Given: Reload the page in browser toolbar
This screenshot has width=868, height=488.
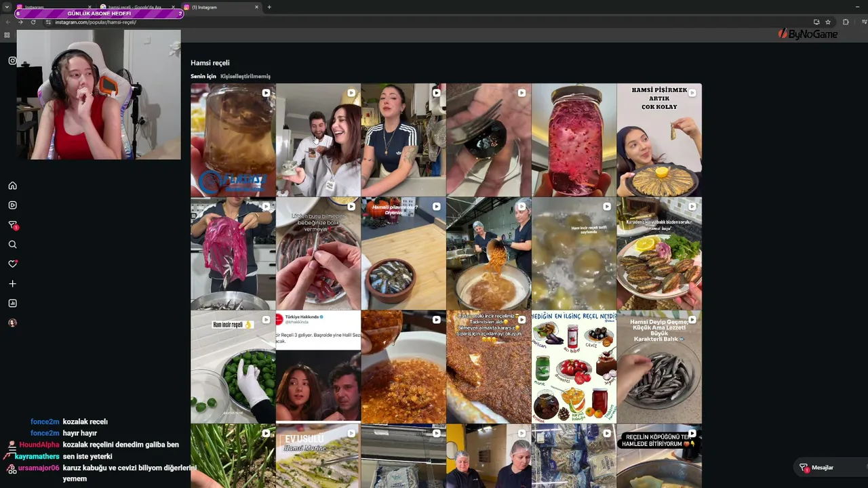Looking at the screenshot, I should click(x=33, y=22).
